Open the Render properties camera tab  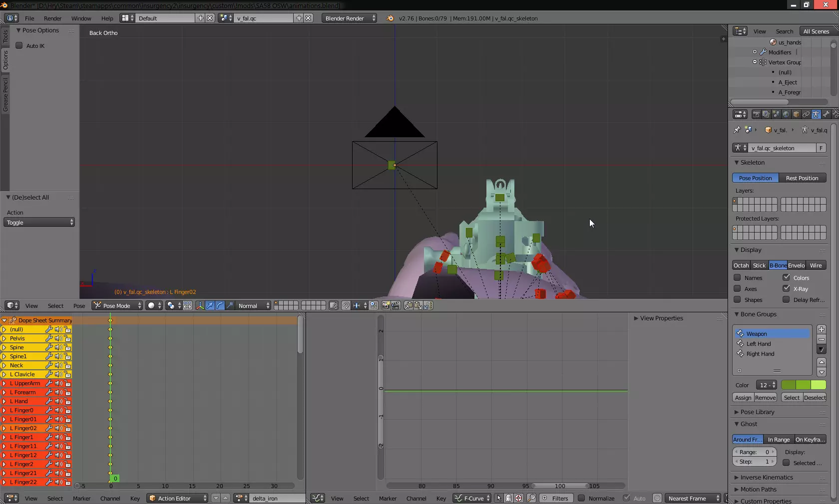(756, 114)
